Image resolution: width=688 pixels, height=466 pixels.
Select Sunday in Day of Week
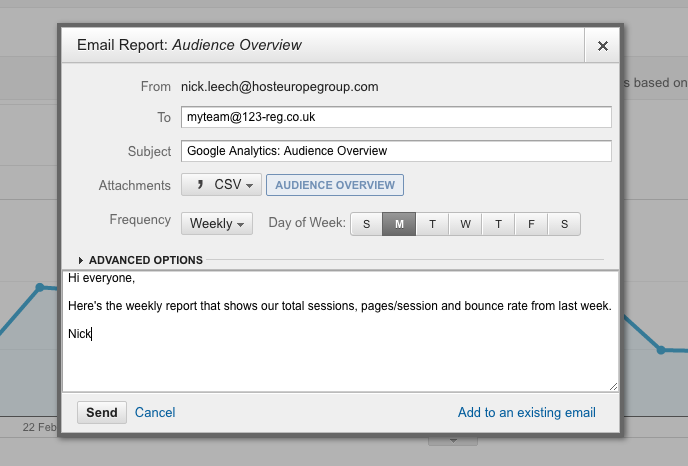(x=366, y=224)
